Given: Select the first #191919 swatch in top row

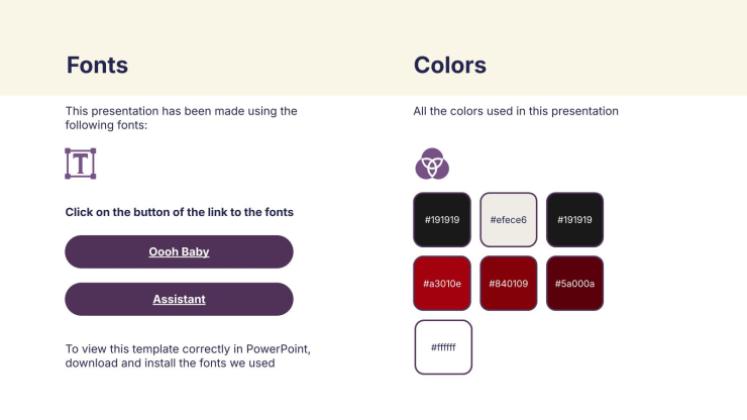Looking at the screenshot, I should (441, 219).
